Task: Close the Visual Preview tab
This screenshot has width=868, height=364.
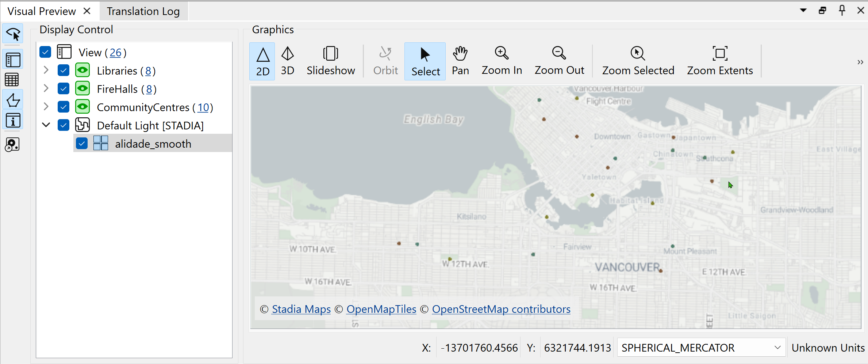Action: (87, 11)
